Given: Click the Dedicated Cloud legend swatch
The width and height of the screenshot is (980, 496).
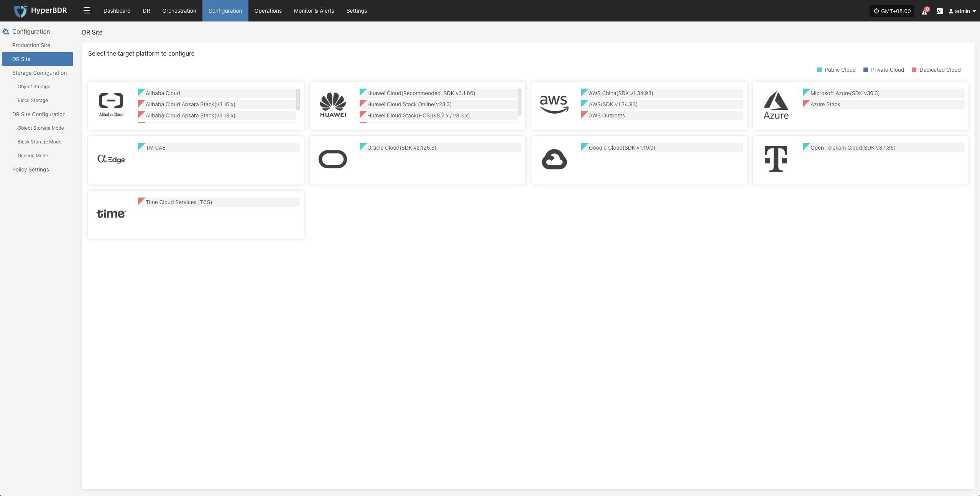Looking at the screenshot, I should (914, 70).
